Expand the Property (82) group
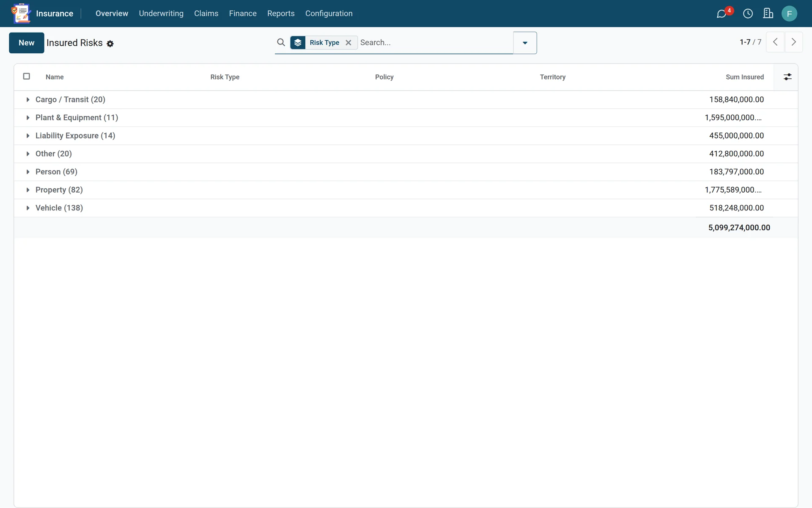Viewport: 812px width, 508px height. click(406, 190)
